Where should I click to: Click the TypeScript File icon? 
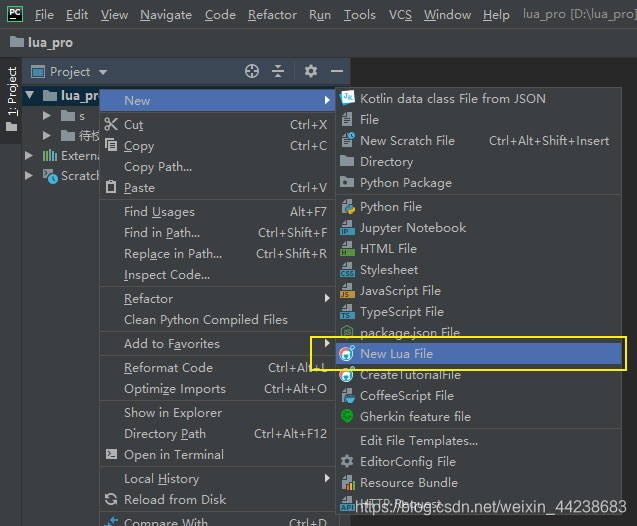coord(347,312)
